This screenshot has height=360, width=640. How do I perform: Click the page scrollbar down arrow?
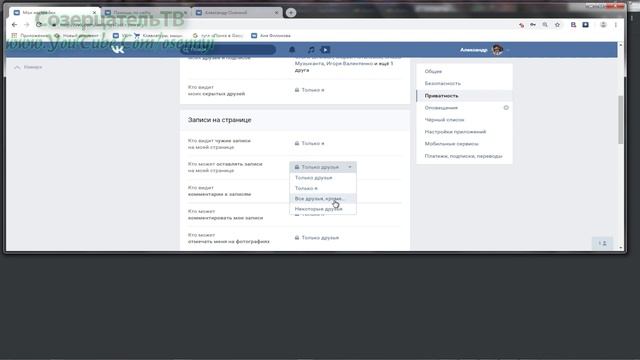point(620,247)
